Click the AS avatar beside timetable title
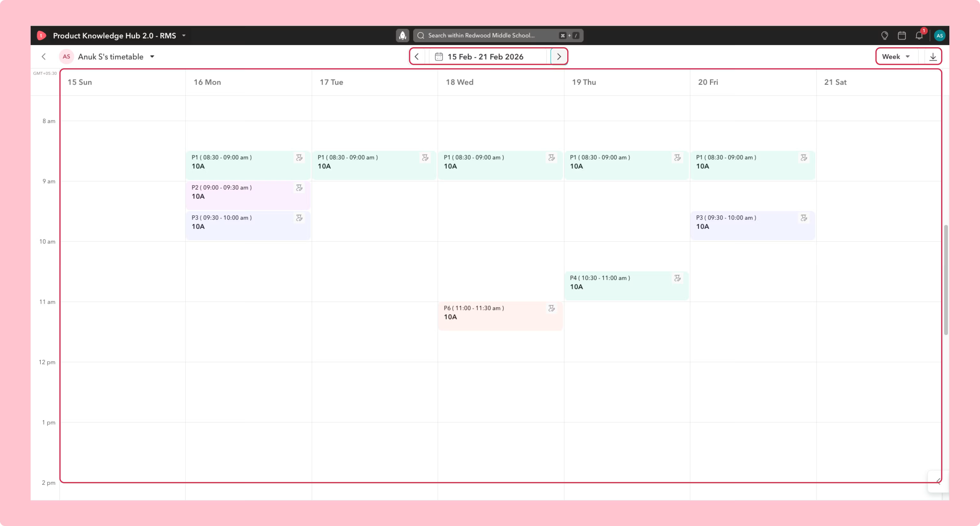Viewport: 980px width, 526px height. point(66,57)
